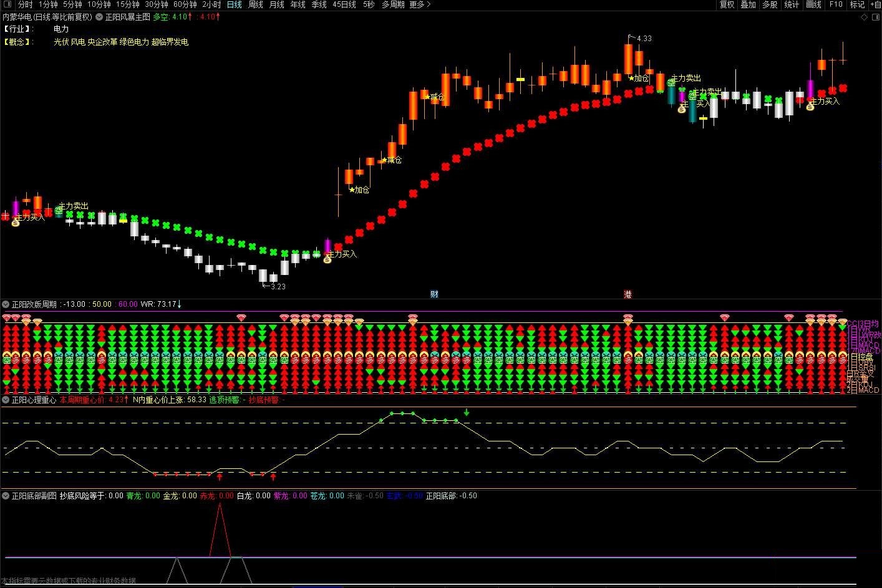Screen dimensions: 882x588
Task: Click the 电力 industry label
Action: [x=61, y=29]
